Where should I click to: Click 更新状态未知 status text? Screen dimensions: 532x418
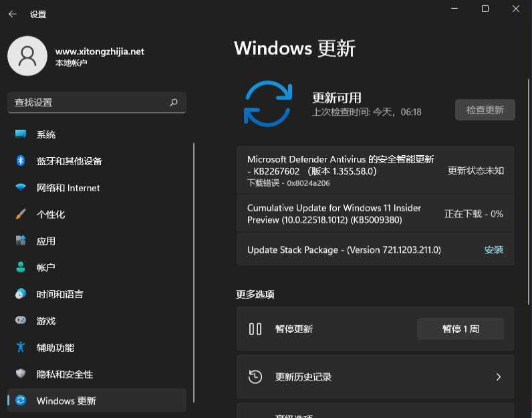[475, 170]
